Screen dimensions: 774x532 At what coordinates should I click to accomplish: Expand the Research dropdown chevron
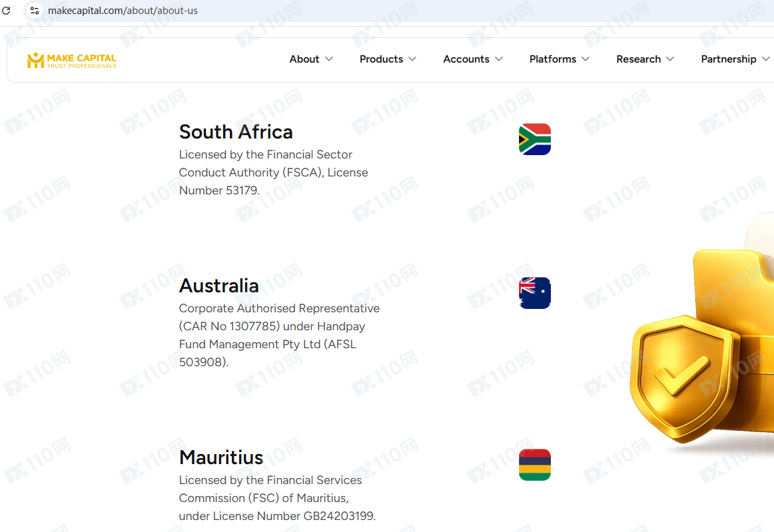(670, 59)
